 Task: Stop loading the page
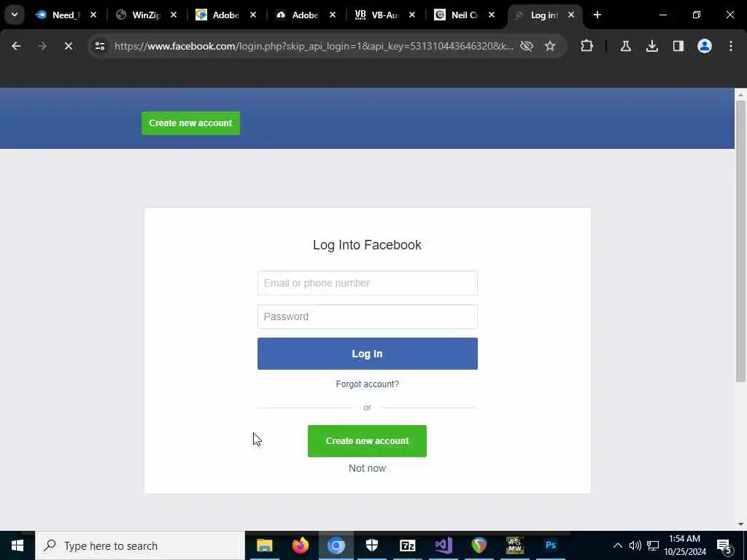68,46
